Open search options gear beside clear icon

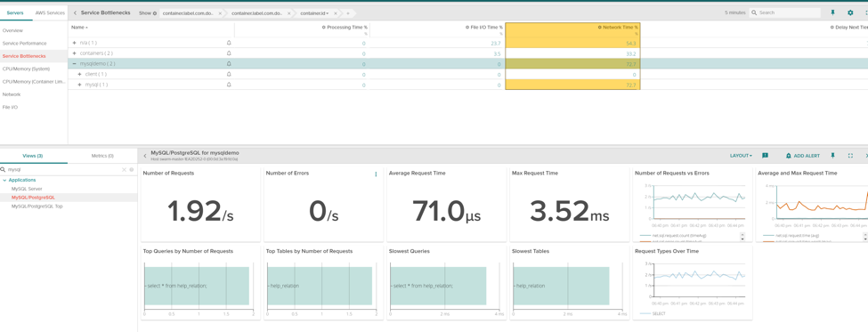click(x=132, y=170)
